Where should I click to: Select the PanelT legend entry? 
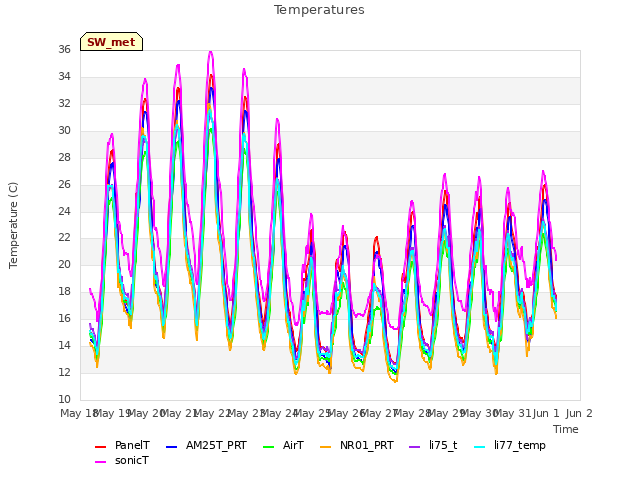coord(122,445)
